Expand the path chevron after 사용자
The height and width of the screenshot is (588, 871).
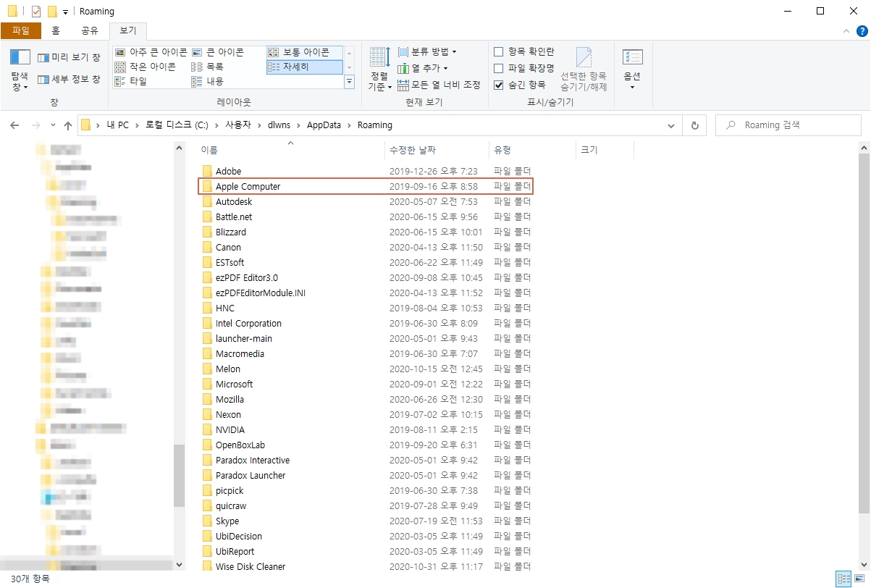point(258,125)
